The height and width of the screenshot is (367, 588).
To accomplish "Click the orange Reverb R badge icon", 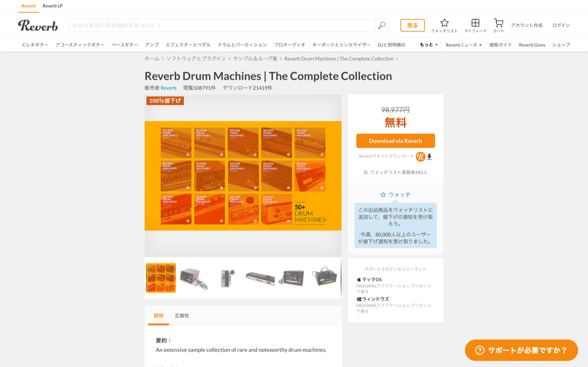I will [x=420, y=157].
